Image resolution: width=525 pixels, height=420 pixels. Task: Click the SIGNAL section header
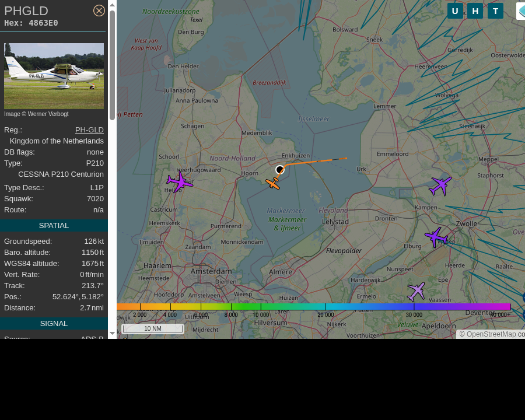point(54,324)
